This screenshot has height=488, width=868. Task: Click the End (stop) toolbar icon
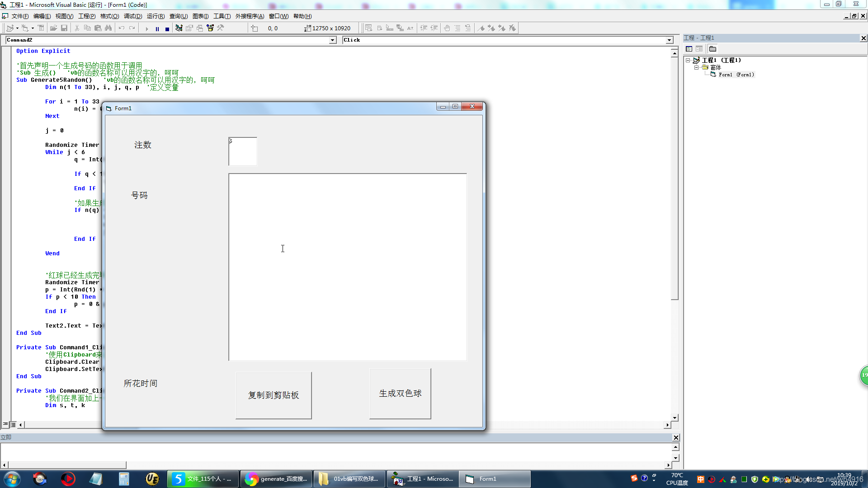pyautogui.click(x=167, y=28)
